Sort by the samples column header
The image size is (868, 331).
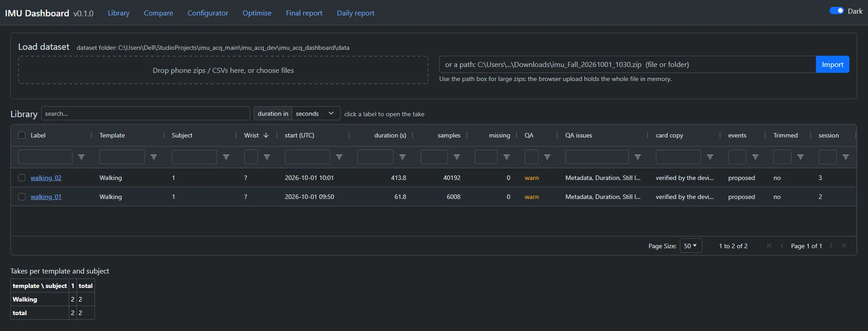449,135
